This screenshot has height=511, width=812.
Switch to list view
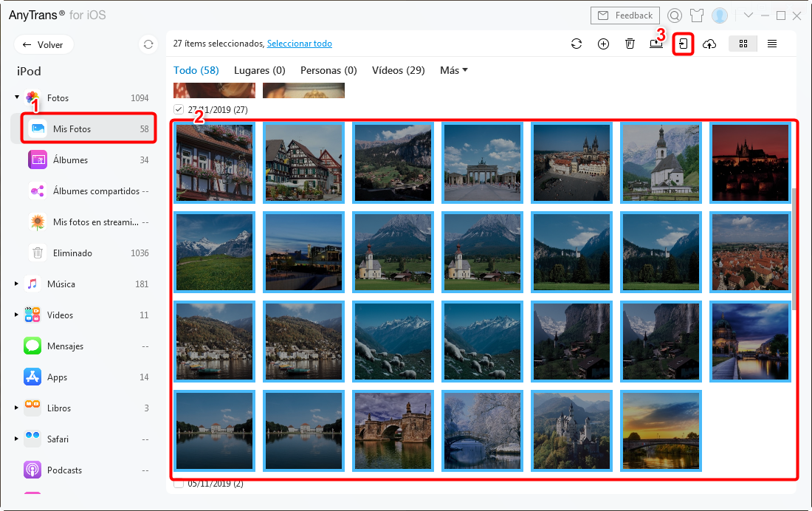coord(772,44)
